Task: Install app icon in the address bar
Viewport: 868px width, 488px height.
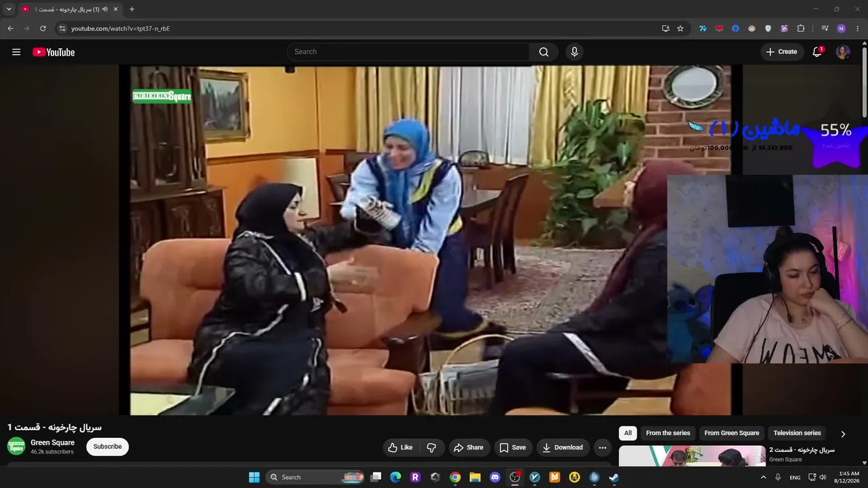Action: pos(665,28)
